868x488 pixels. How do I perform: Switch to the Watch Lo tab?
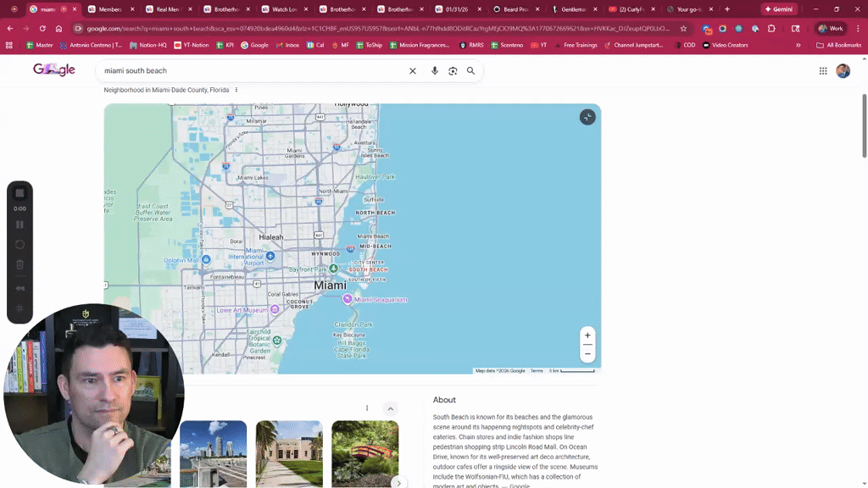(x=283, y=8)
